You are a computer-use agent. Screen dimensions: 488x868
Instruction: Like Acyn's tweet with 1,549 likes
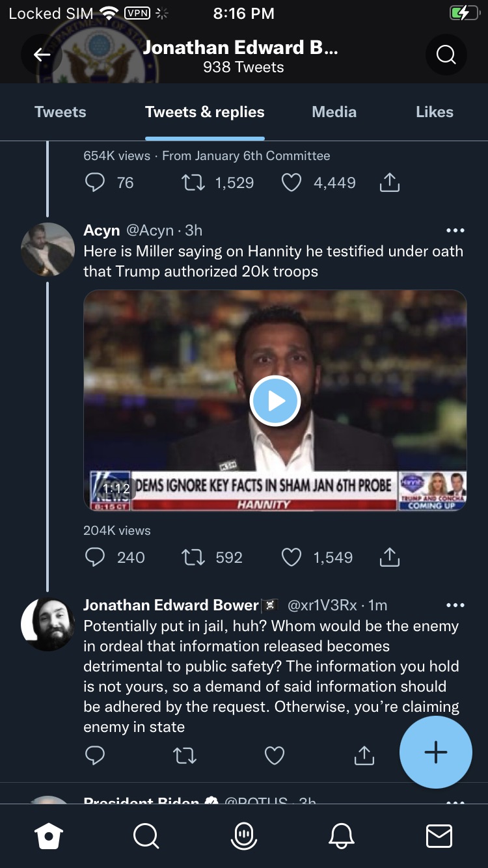click(291, 558)
